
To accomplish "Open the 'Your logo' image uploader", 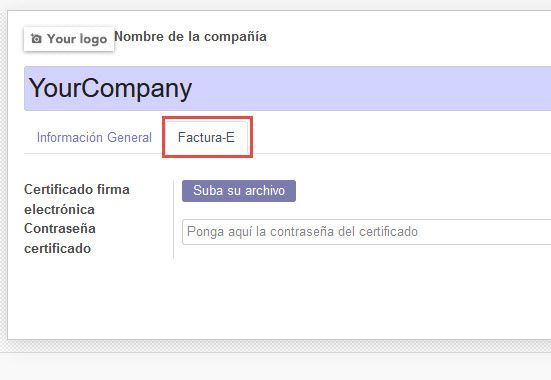I will click(x=69, y=39).
